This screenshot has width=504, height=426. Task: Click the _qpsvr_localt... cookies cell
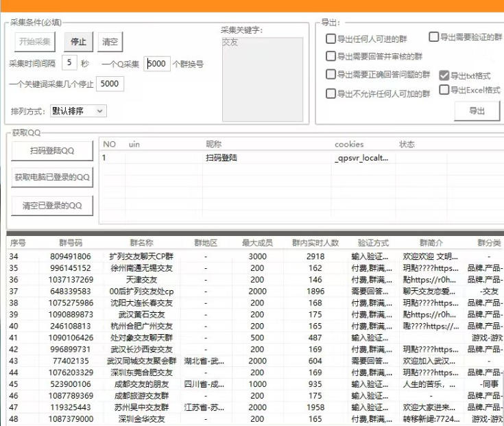click(361, 158)
